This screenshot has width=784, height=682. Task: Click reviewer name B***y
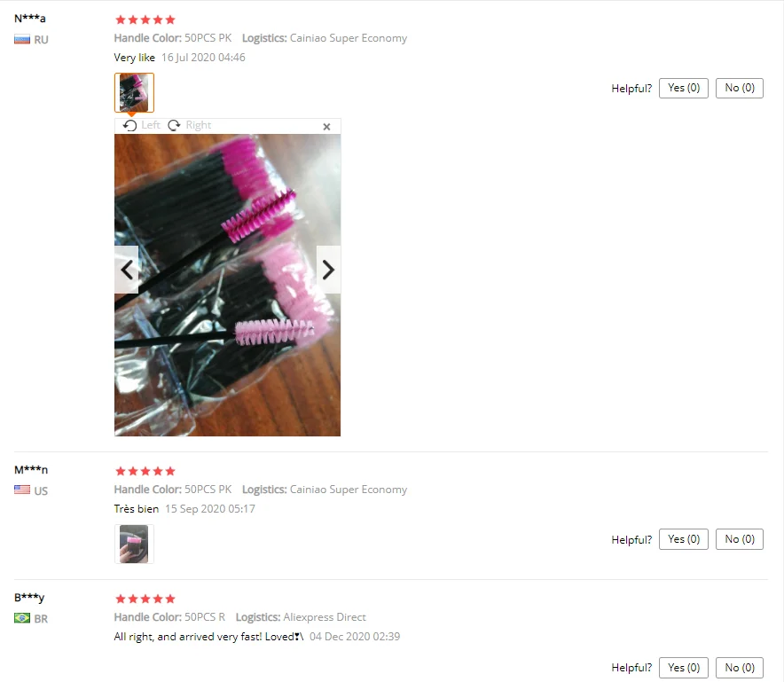pos(29,598)
